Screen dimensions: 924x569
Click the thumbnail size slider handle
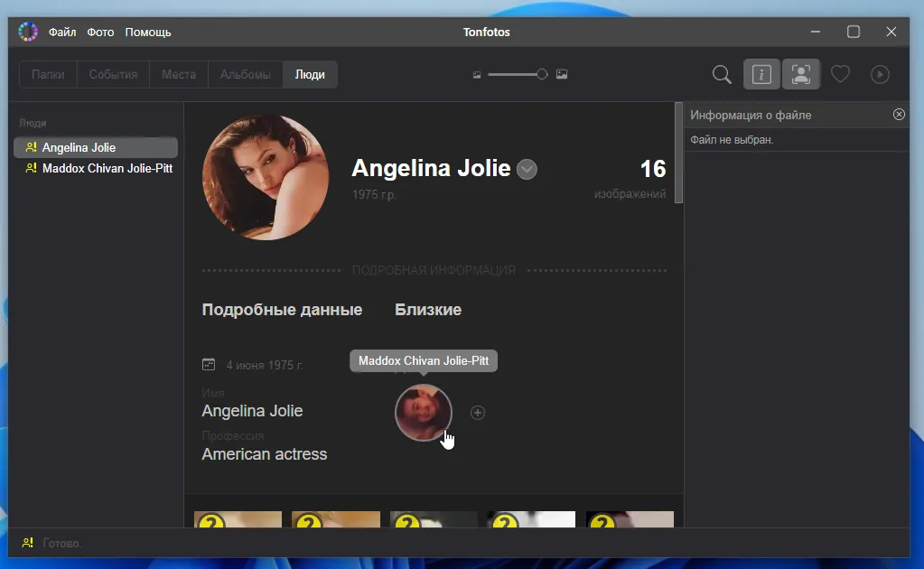point(542,75)
